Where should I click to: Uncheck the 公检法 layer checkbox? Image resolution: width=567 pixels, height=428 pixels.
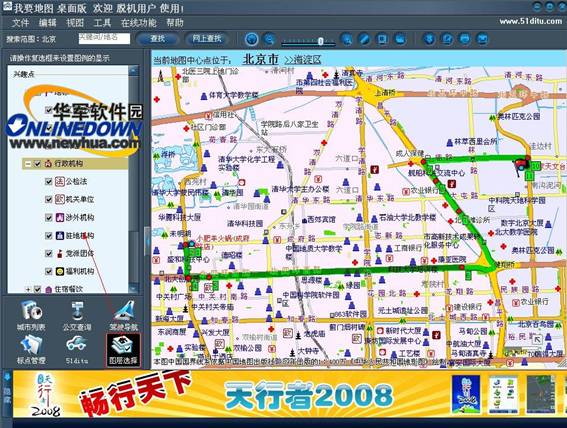point(48,181)
